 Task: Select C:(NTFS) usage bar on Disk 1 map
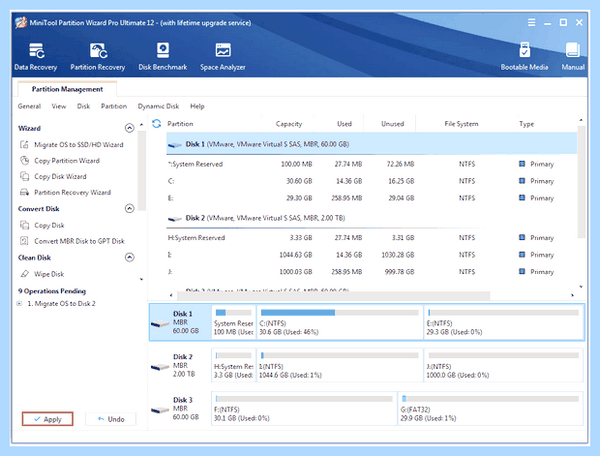(x=340, y=313)
